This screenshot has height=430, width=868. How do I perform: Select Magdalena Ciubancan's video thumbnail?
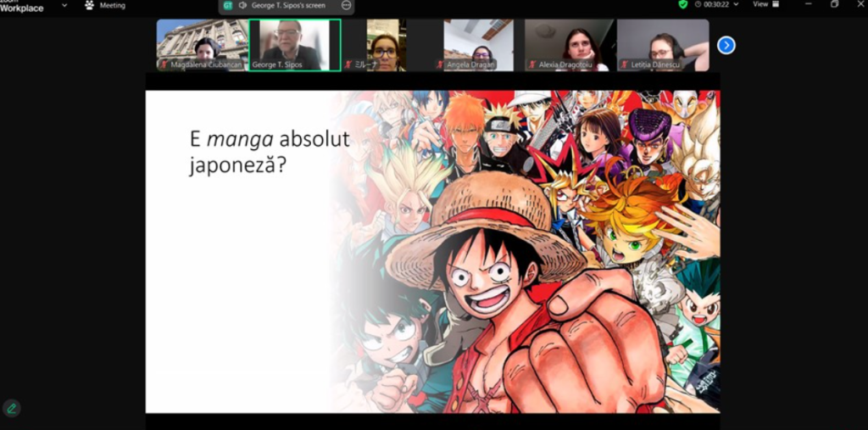click(202, 45)
